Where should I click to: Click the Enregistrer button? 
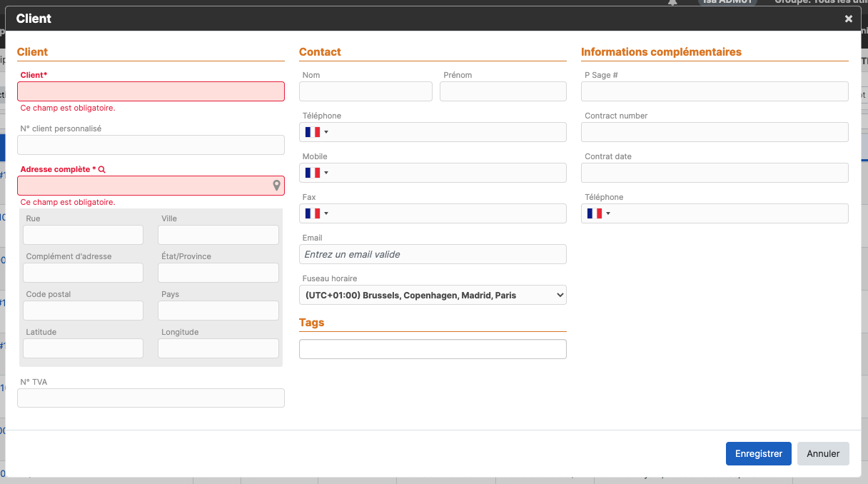coord(759,454)
